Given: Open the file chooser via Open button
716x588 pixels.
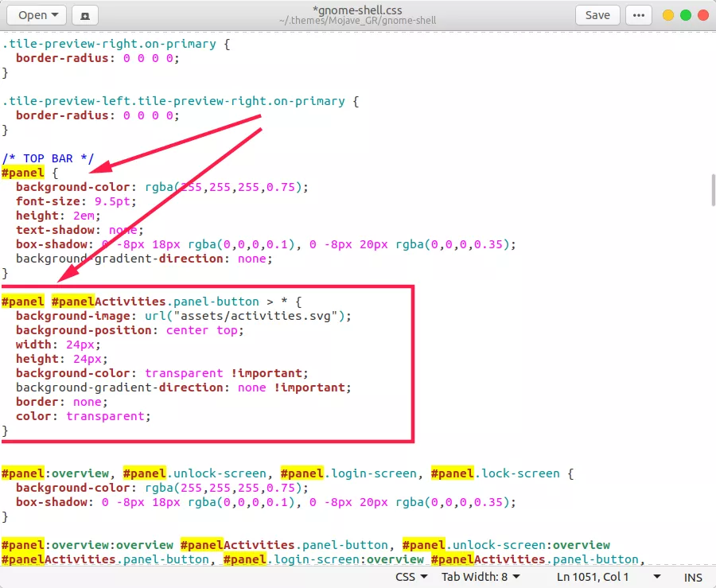Looking at the screenshot, I should [37, 15].
